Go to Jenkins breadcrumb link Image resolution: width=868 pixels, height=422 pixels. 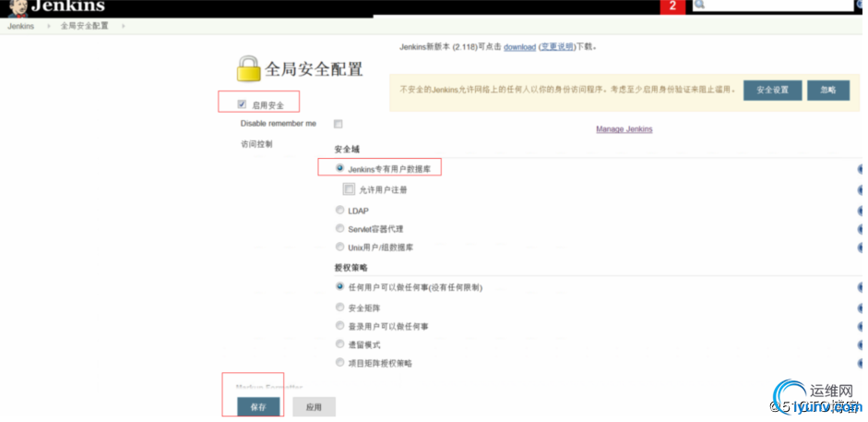point(21,26)
